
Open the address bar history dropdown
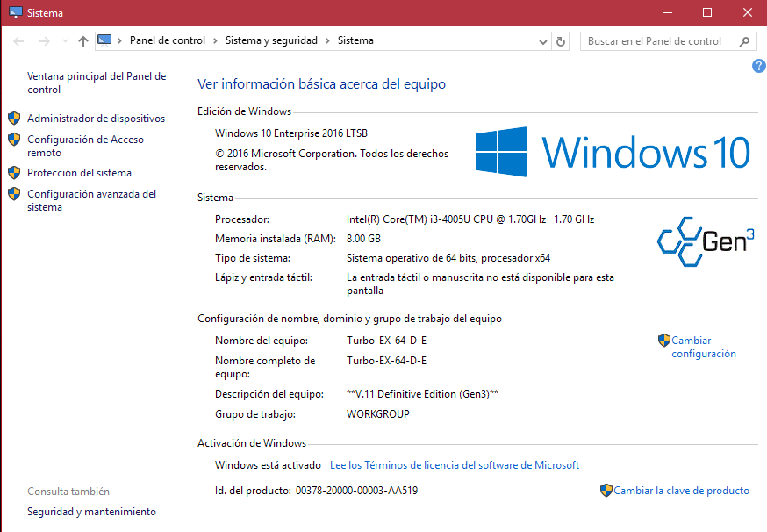tap(543, 40)
